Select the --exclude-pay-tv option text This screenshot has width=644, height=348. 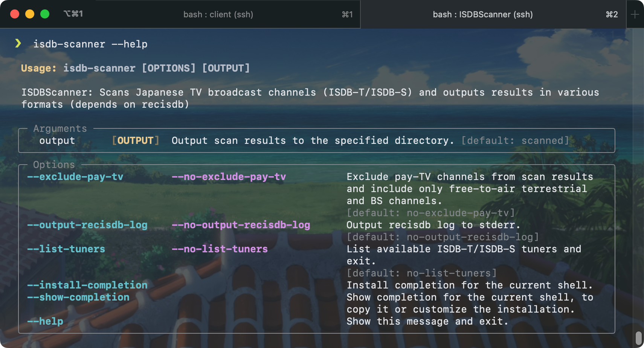coord(75,177)
